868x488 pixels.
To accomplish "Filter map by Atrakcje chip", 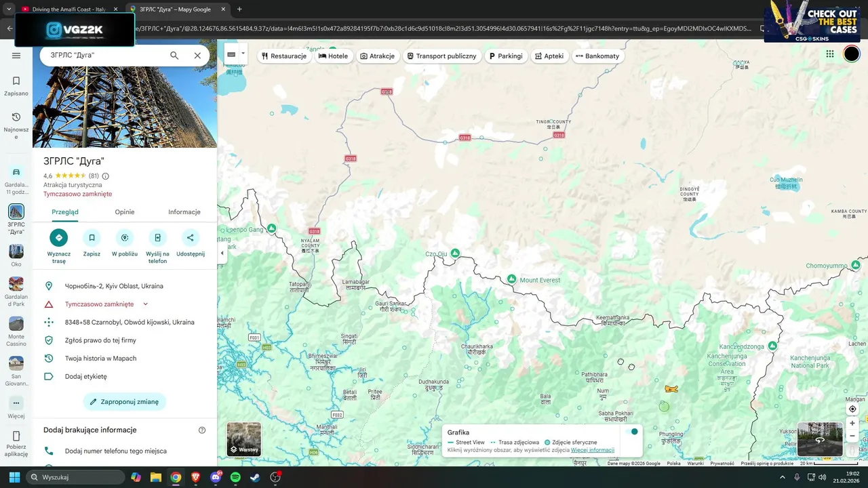I will point(378,56).
